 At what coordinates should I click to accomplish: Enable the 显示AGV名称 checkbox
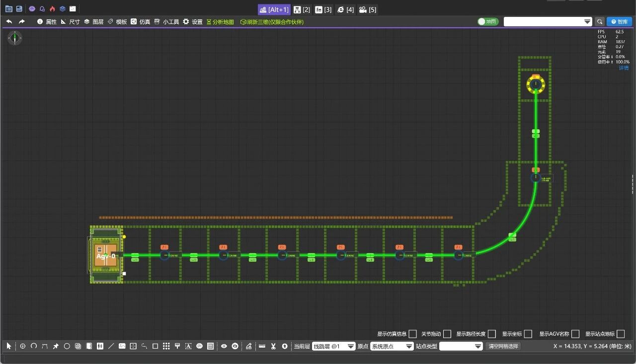(x=575, y=334)
